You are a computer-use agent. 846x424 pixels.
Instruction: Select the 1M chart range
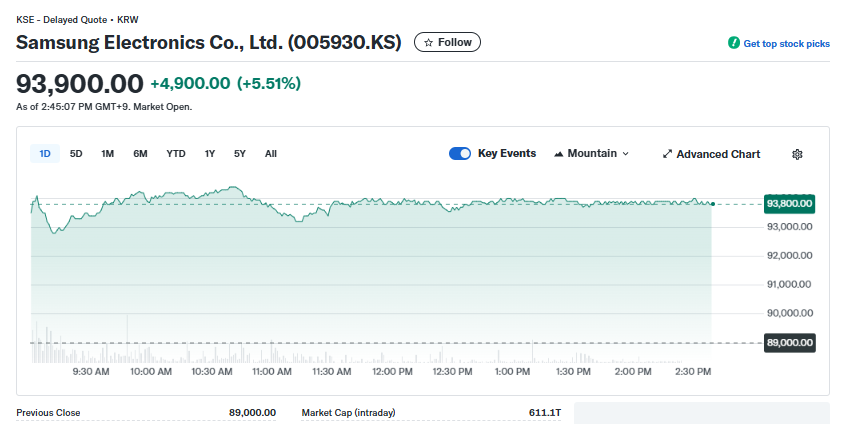[x=108, y=154]
